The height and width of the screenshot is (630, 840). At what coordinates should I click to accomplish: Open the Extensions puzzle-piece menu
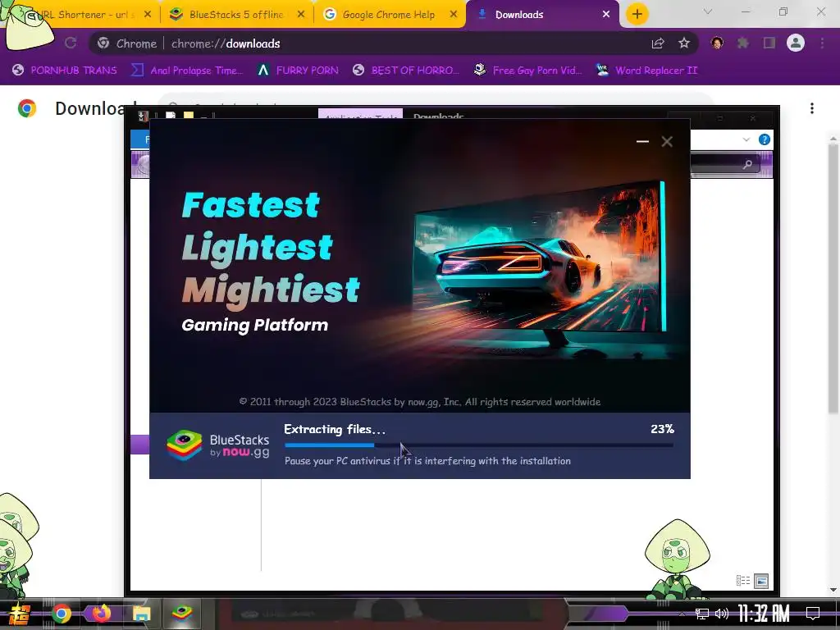(743, 43)
